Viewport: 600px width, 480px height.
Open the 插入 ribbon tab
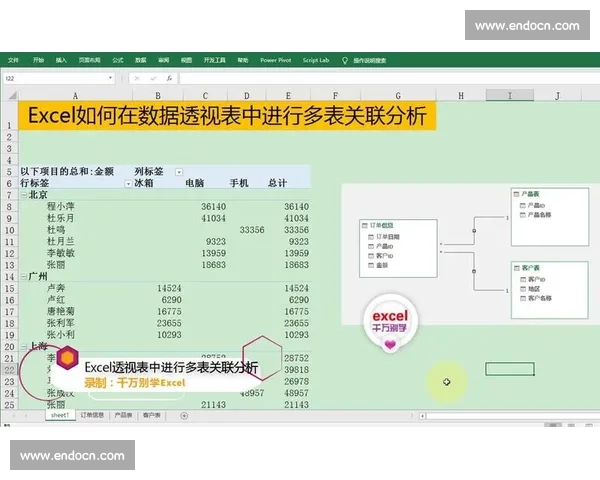click(x=61, y=60)
